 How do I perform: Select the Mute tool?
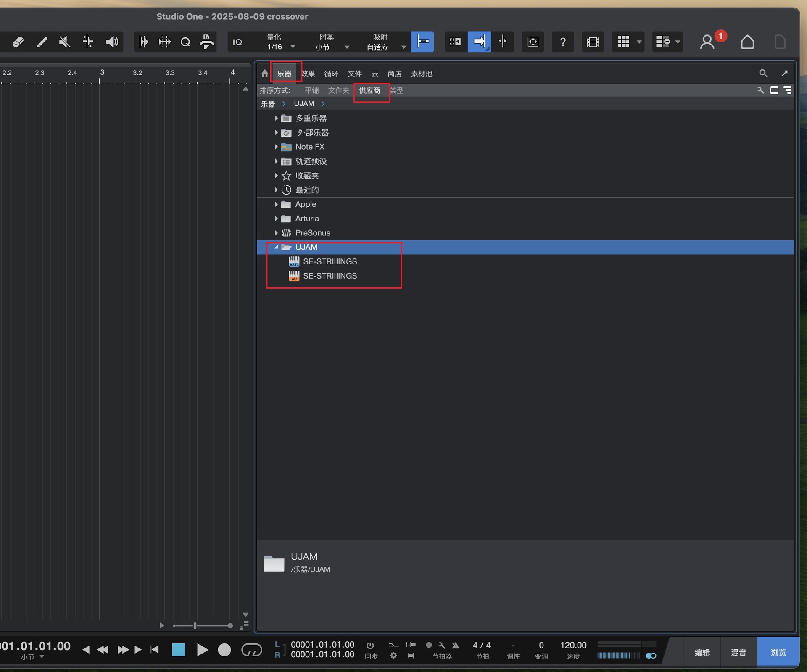(64, 42)
